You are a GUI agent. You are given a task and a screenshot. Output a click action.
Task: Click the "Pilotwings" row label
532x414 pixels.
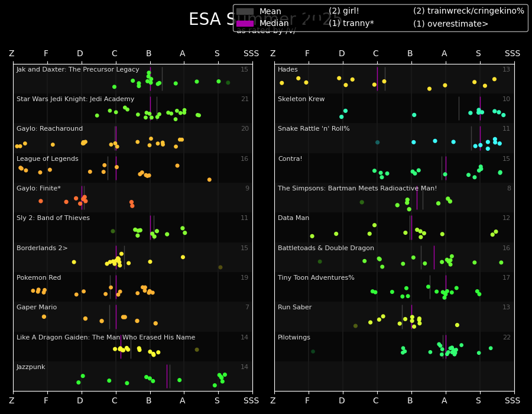[x=294, y=337]
